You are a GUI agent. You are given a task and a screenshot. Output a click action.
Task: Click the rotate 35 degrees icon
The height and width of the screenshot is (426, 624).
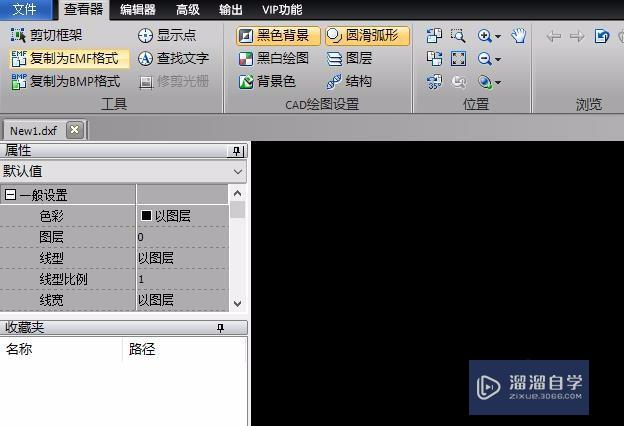434,82
